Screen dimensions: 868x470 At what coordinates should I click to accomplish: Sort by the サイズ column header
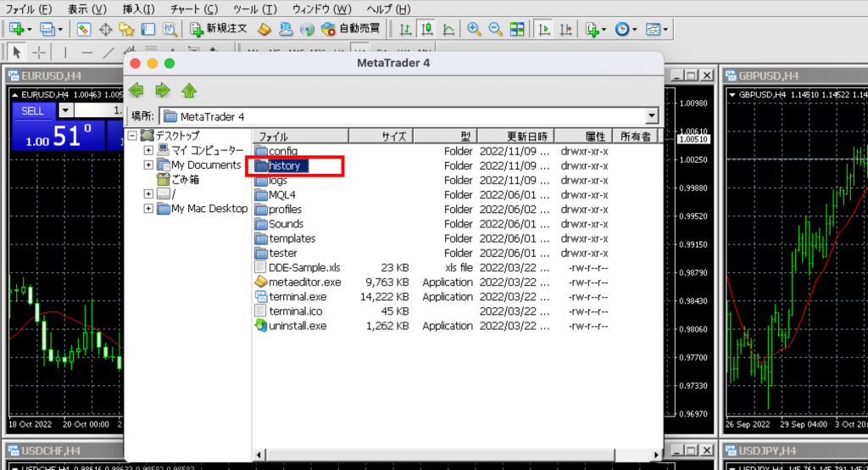coord(381,136)
